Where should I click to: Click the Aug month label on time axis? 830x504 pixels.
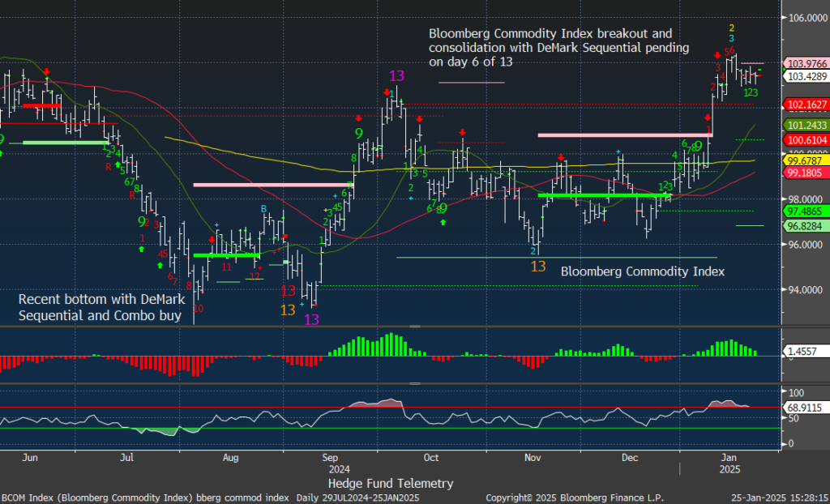tap(231, 458)
